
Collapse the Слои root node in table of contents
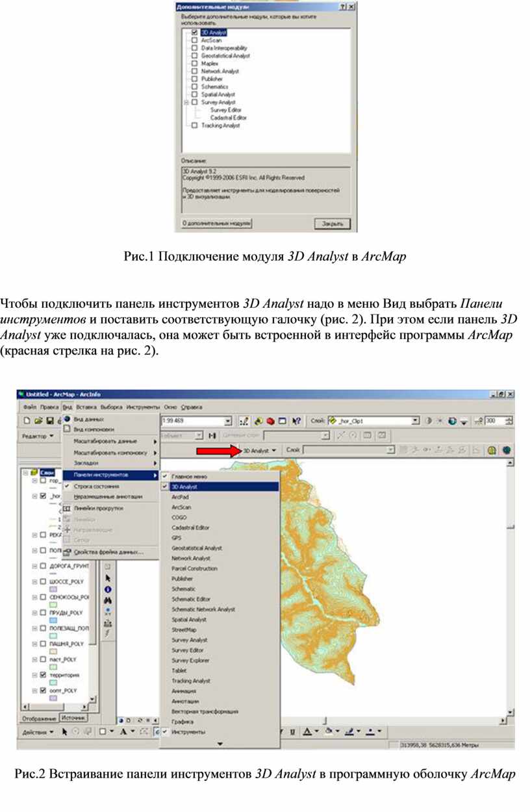pyautogui.click(x=25, y=473)
